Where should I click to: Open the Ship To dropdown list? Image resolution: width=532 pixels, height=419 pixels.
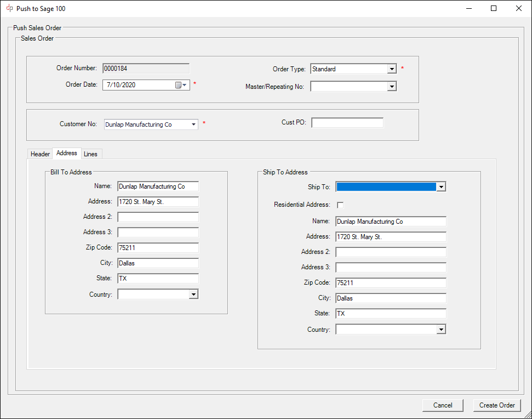[x=441, y=187]
